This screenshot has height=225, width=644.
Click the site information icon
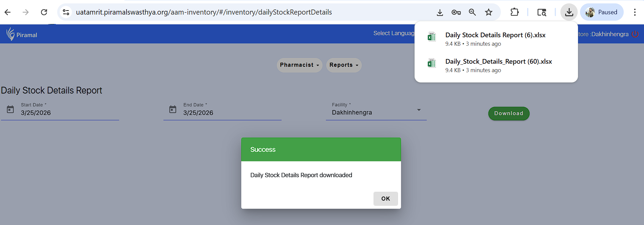click(x=66, y=12)
